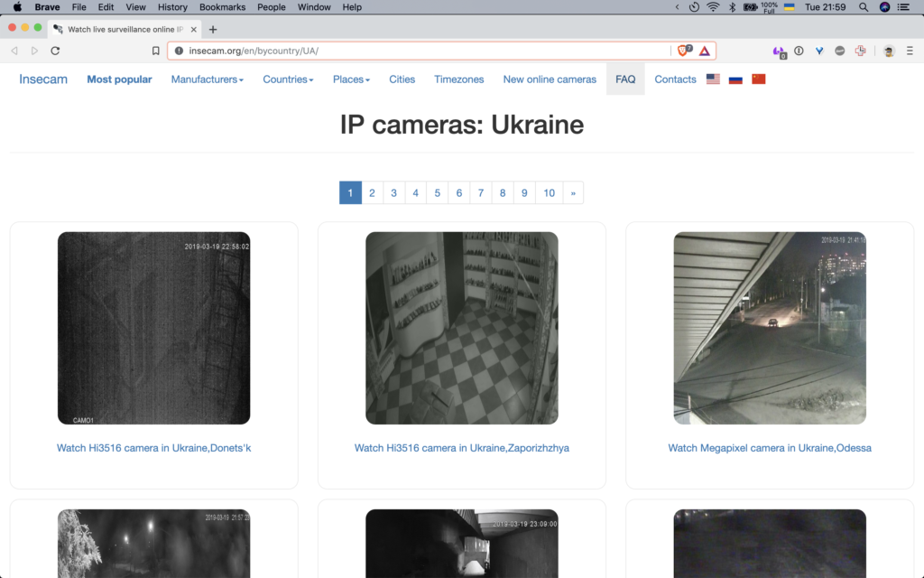Open the View menu

135,7
